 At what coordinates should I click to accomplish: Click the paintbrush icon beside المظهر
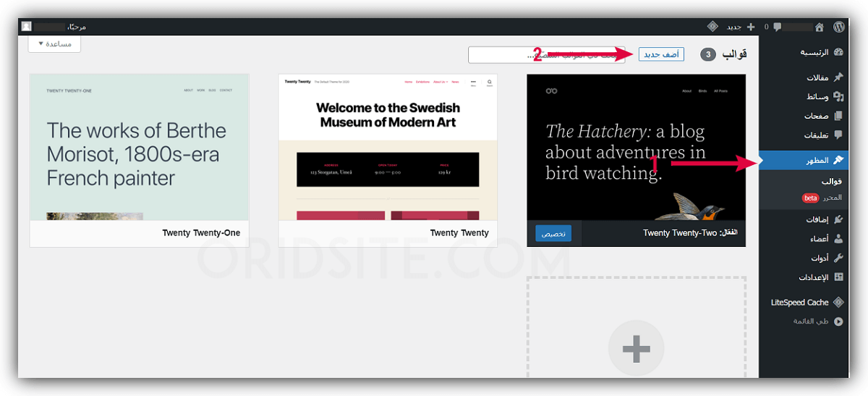(839, 160)
